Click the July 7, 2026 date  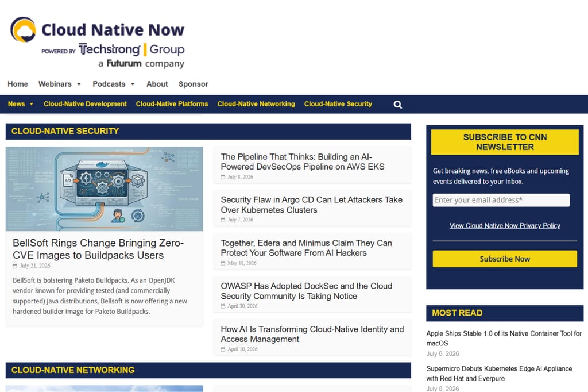point(240,220)
